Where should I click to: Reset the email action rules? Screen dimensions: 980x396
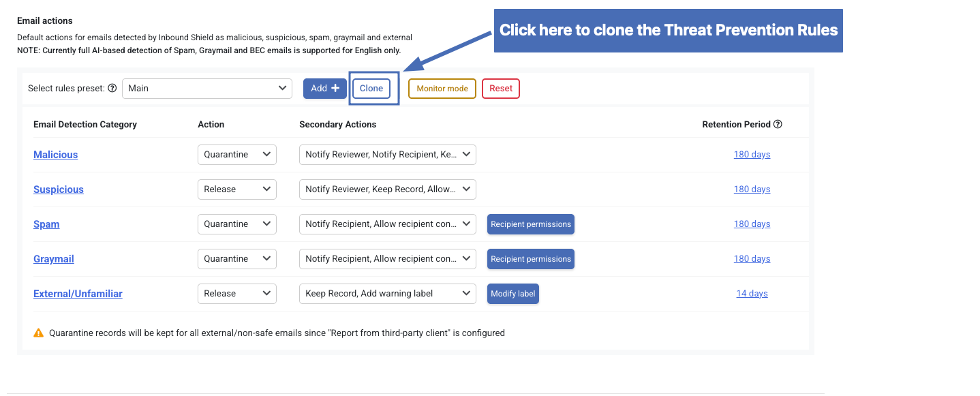click(x=501, y=89)
